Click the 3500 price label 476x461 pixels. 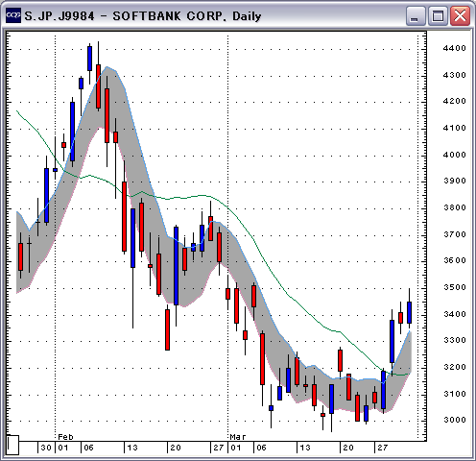(454, 287)
